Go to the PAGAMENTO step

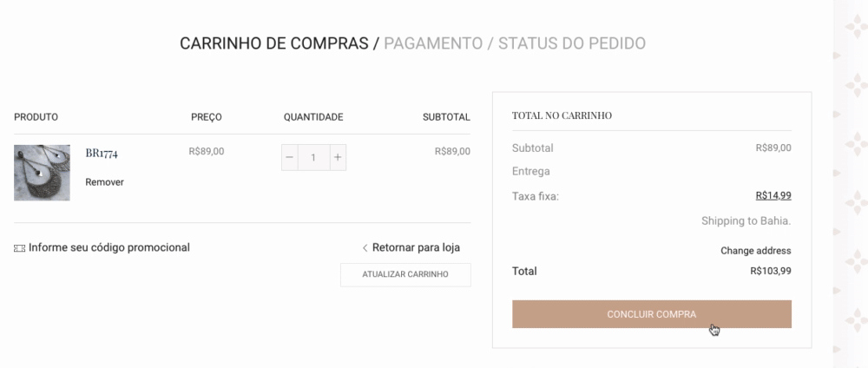click(432, 43)
